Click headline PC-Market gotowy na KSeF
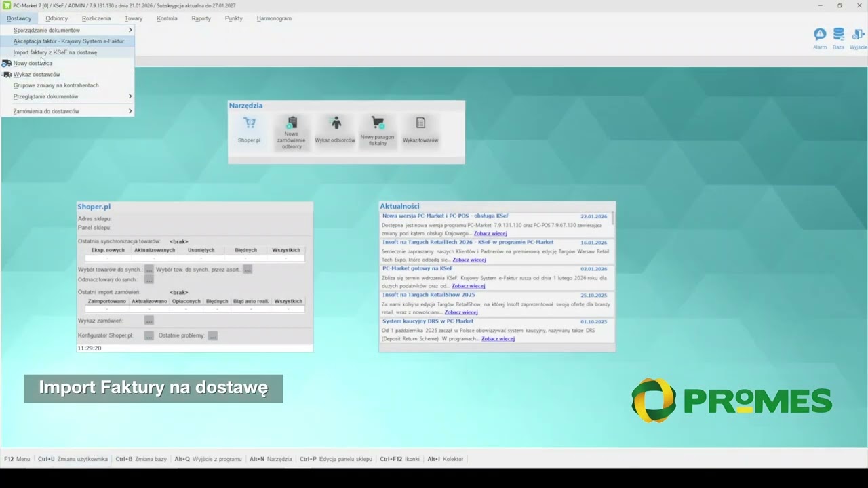Viewport: 868px width, 488px height. pos(417,268)
